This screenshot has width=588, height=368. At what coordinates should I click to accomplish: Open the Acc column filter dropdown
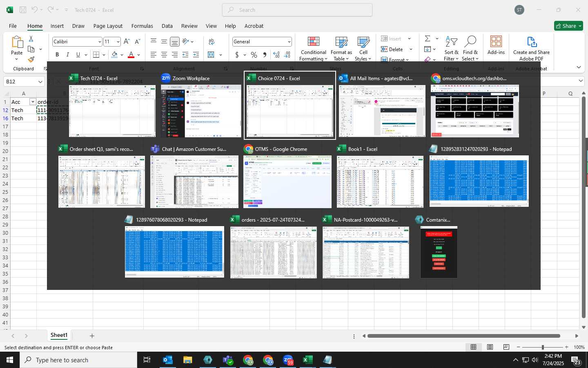[x=33, y=102]
